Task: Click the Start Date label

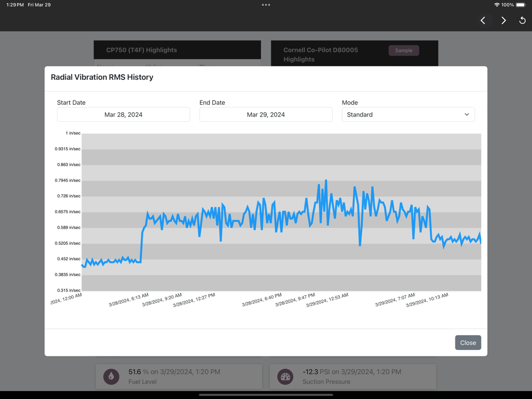Action: 71,103
